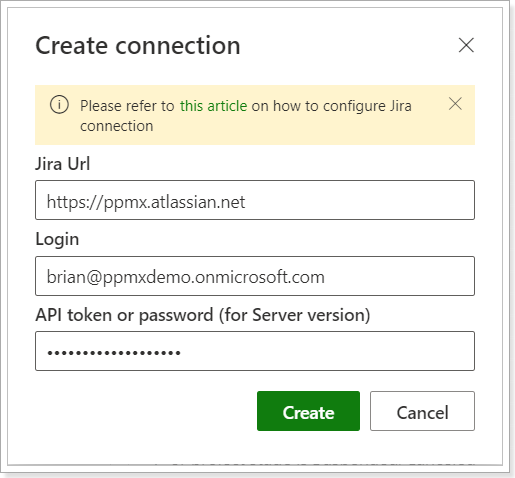Focus the Jira Url input field
The image size is (515, 478).
(255, 200)
